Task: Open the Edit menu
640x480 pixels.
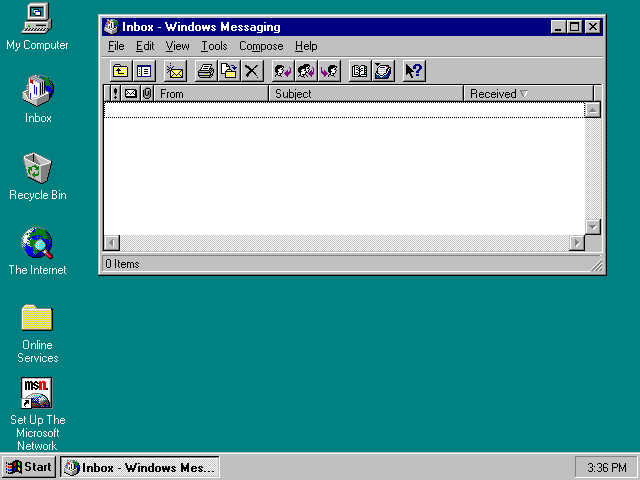Action: [145, 46]
